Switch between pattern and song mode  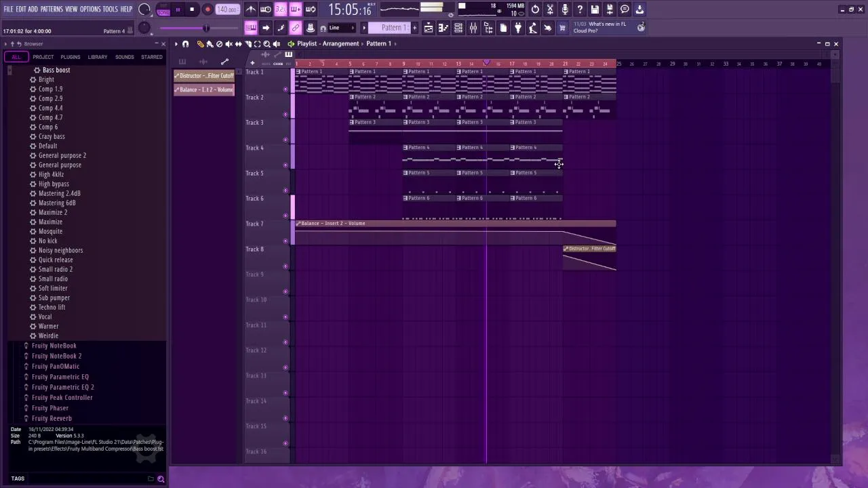(x=163, y=10)
